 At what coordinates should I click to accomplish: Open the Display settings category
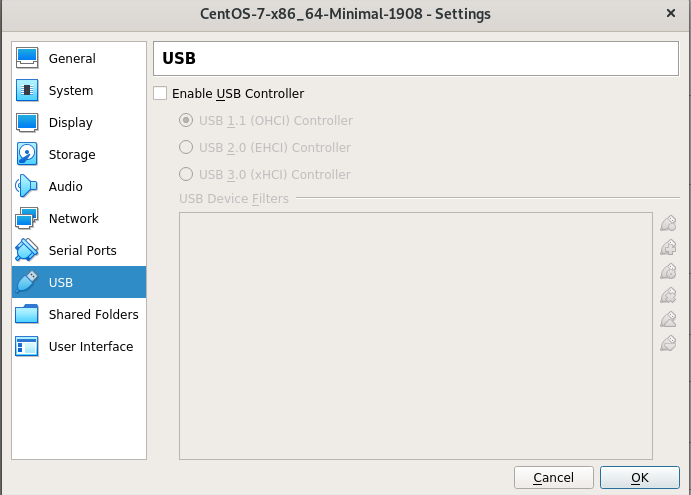coord(79,123)
